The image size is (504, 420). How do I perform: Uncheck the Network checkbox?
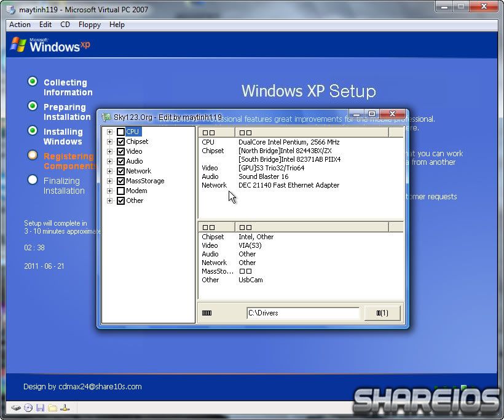[120, 171]
